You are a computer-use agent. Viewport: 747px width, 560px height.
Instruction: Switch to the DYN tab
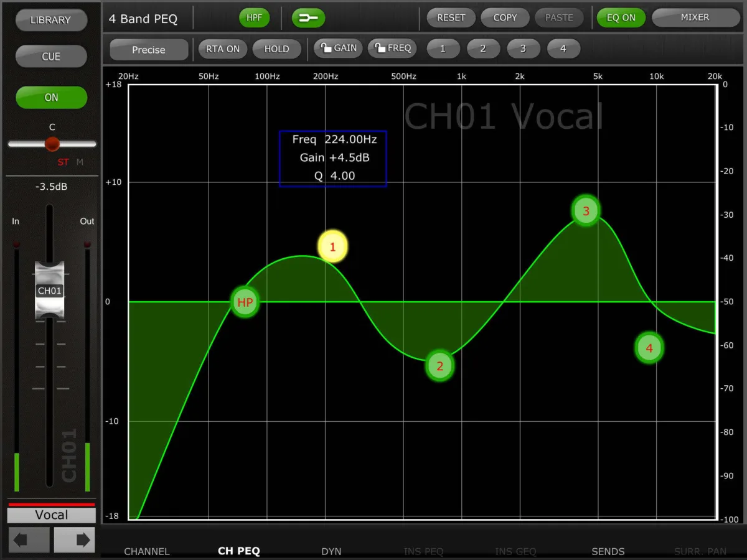[331, 551]
